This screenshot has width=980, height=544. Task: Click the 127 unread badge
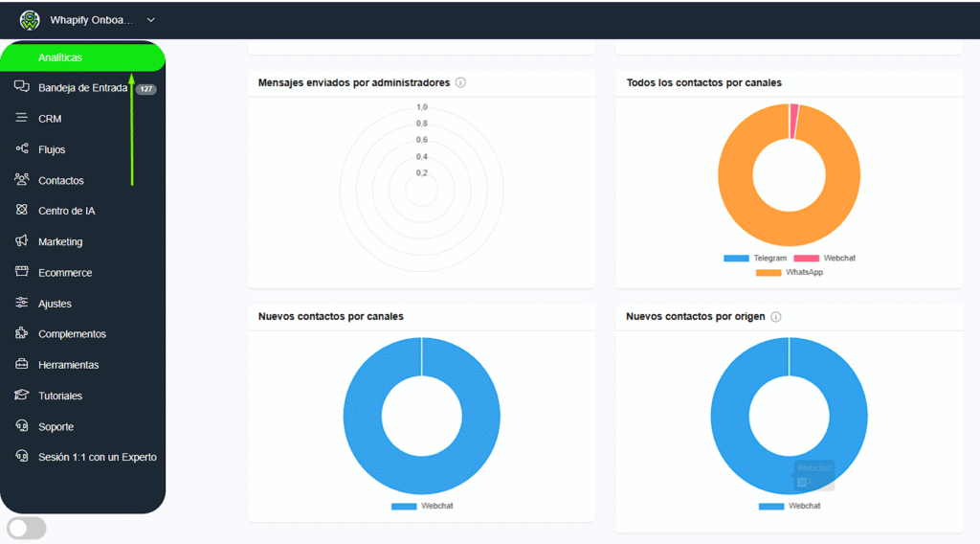point(145,89)
